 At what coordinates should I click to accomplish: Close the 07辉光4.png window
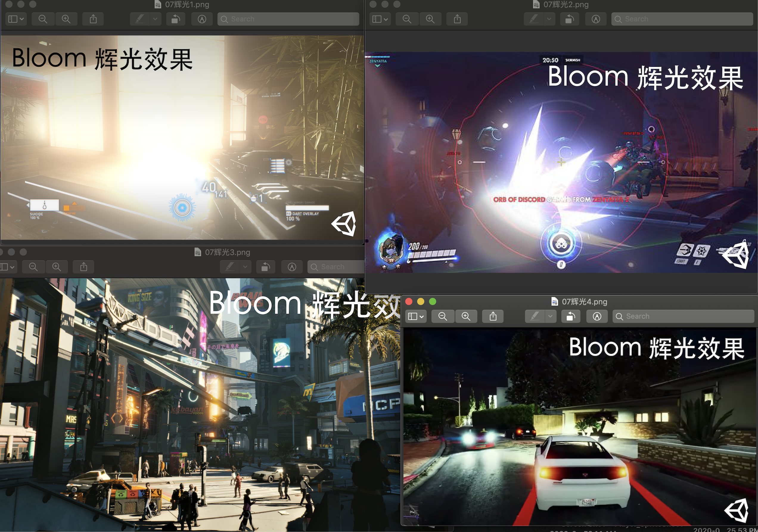click(409, 302)
